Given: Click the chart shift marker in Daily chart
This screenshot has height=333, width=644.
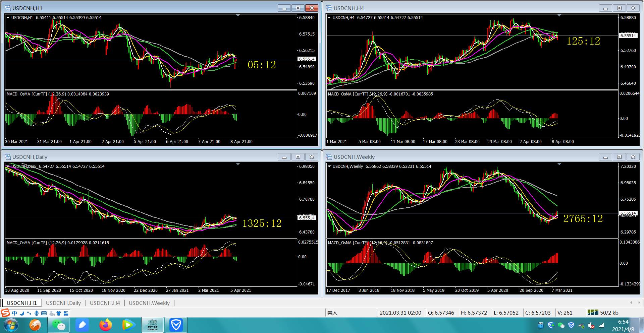Looking at the screenshot, I should pos(238,164).
